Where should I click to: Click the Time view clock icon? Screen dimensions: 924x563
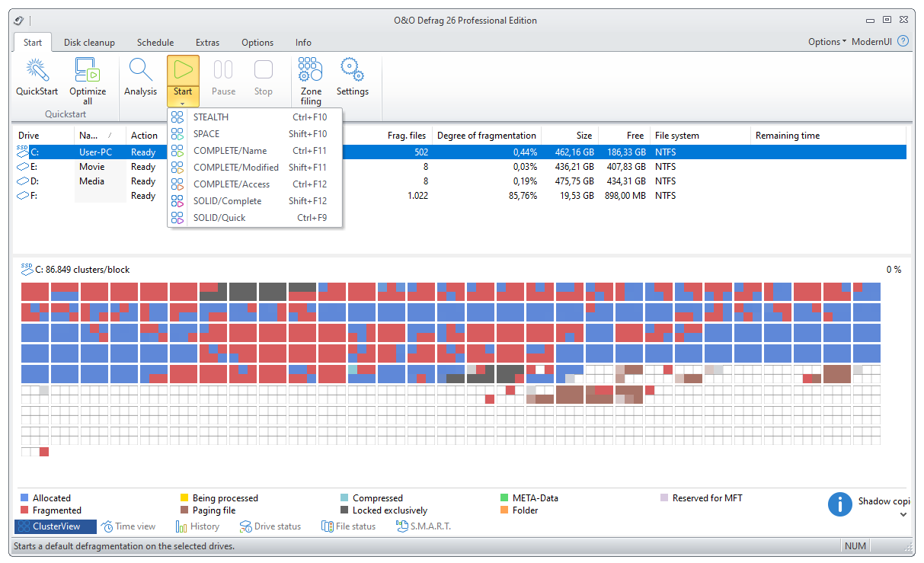tap(107, 526)
